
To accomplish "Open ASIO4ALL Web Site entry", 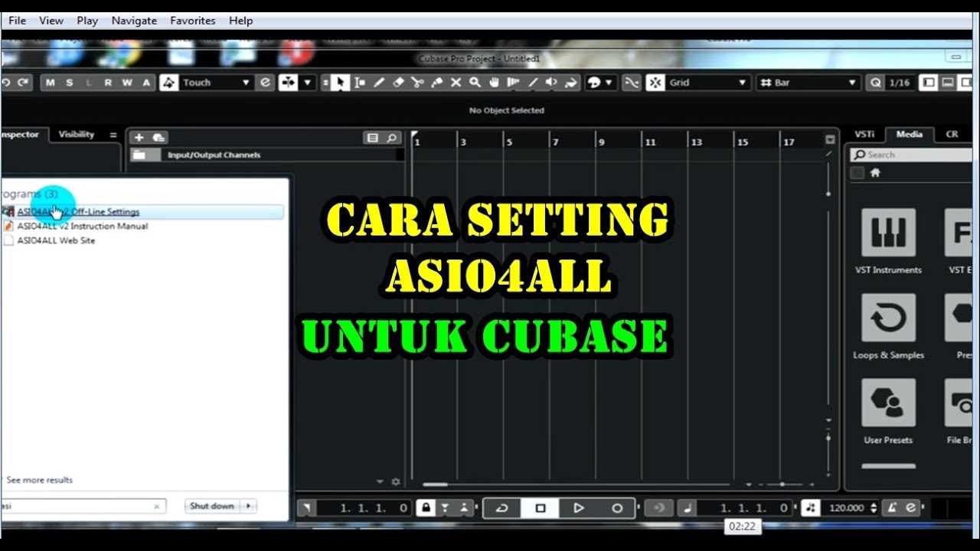I will pos(56,240).
